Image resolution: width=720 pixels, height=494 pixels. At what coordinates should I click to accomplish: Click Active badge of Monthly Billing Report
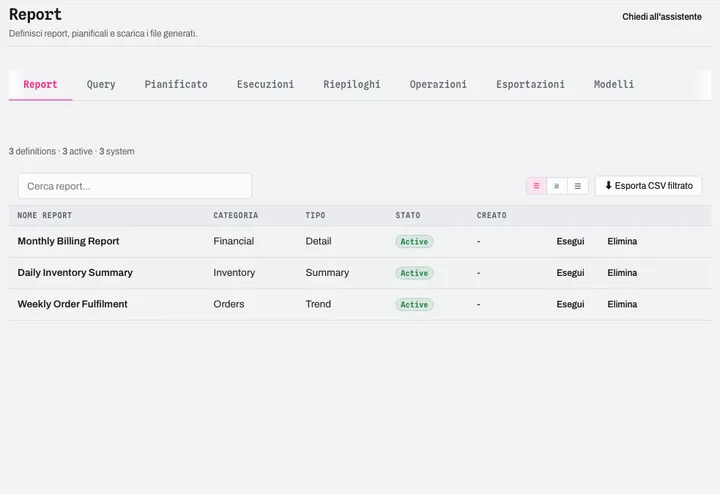414,241
